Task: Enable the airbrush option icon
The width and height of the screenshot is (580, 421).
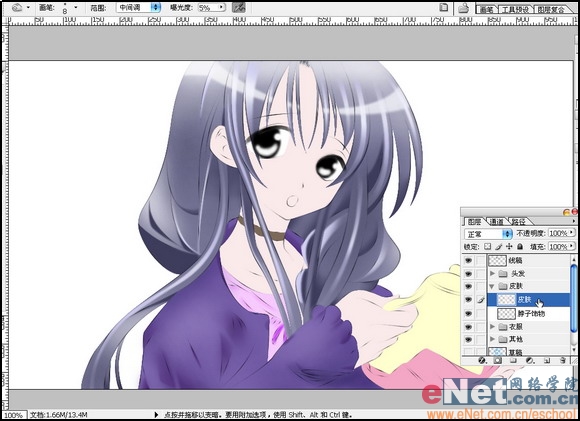Action: coord(239,7)
